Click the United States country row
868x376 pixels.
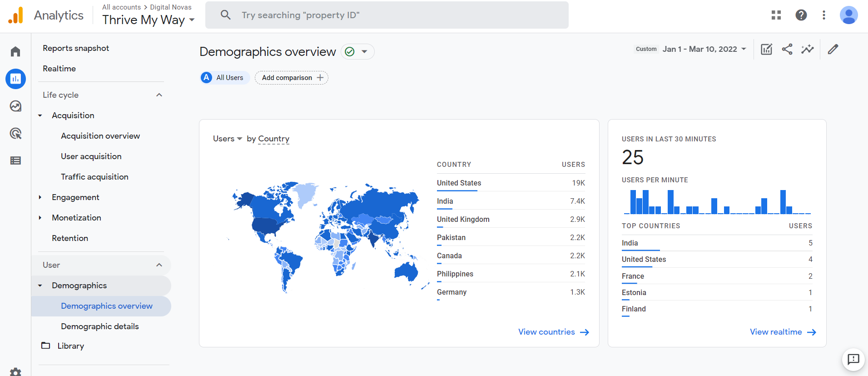tap(511, 183)
